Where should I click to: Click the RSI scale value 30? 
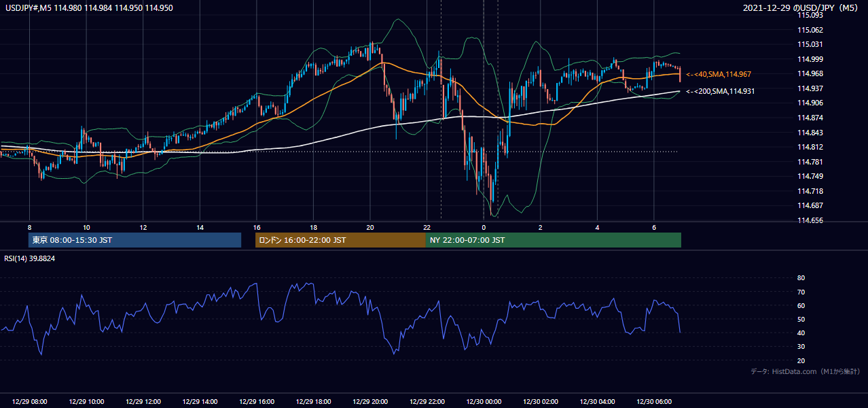pos(801,347)
